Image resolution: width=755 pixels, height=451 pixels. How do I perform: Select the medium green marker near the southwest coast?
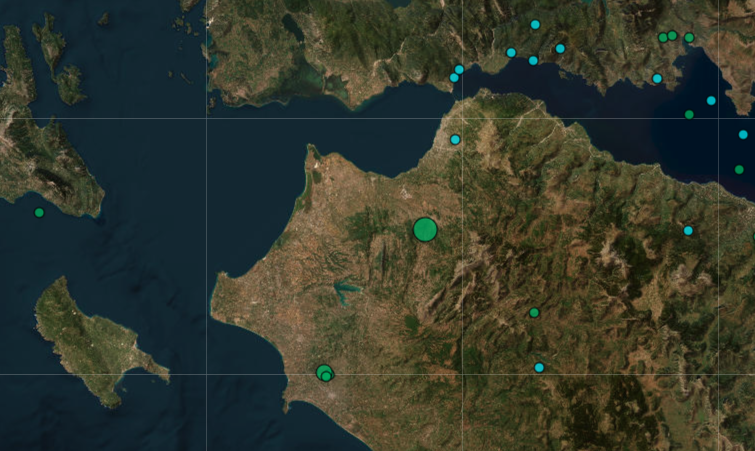(x=324, y=372)
